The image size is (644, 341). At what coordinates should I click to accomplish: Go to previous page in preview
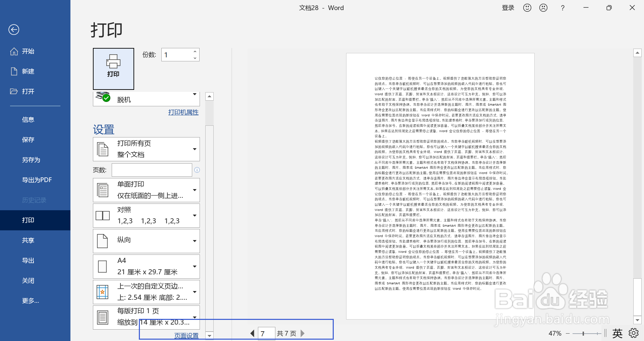pos(252,333)
